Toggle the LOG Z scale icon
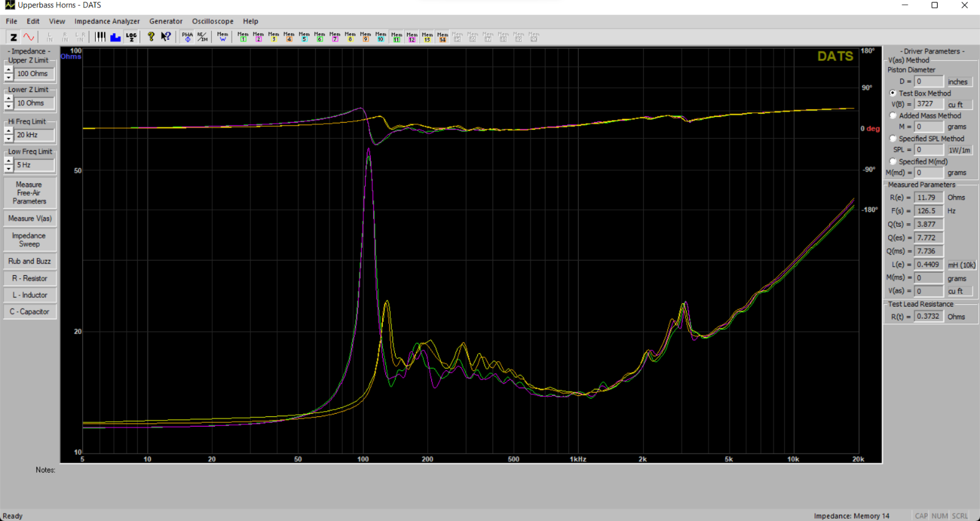The image size is (980, 521). (131, 37)
